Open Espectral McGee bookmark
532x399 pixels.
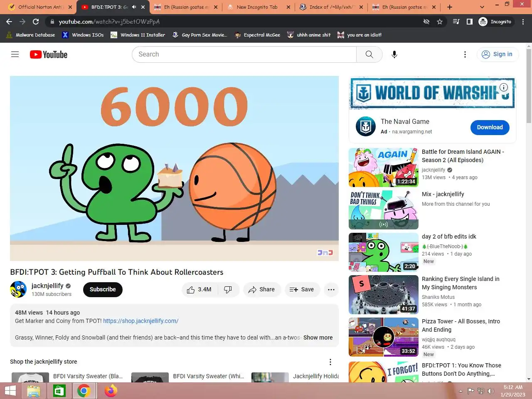[257, 35]
